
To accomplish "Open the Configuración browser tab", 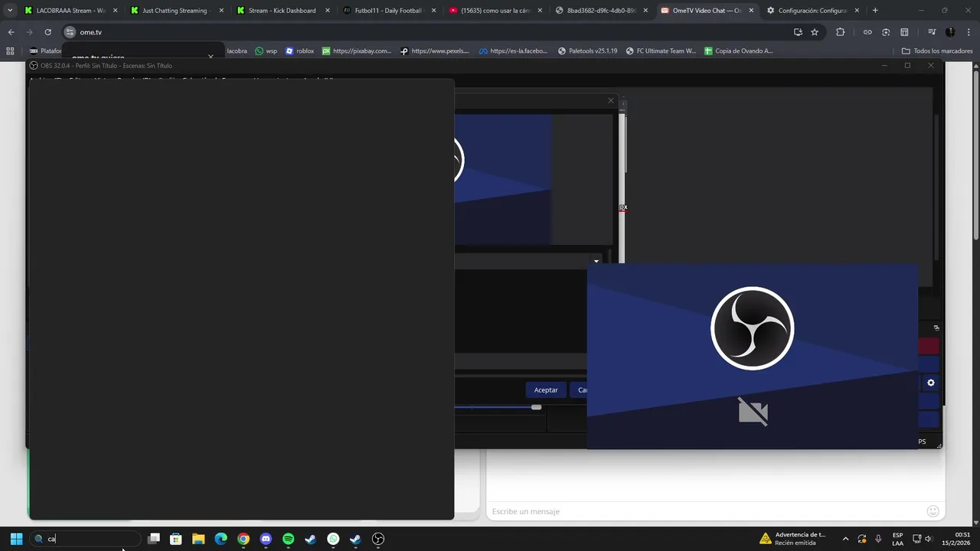I will click(x=813, y=11).
